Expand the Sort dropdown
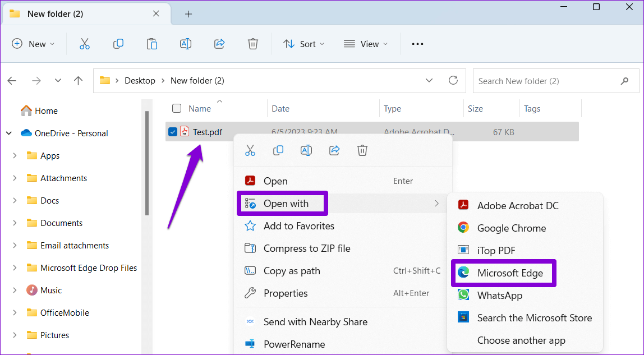Screen dimensions: 644x355 303,44
